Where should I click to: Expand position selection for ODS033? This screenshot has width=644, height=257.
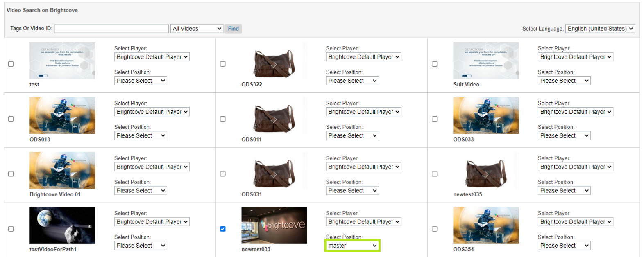click(x=564, y=135)
